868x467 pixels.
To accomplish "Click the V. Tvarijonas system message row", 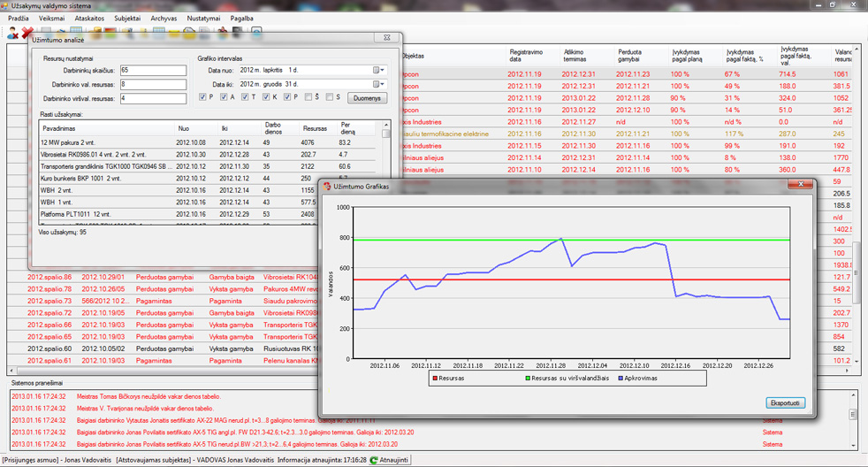I will pos(429,409).
